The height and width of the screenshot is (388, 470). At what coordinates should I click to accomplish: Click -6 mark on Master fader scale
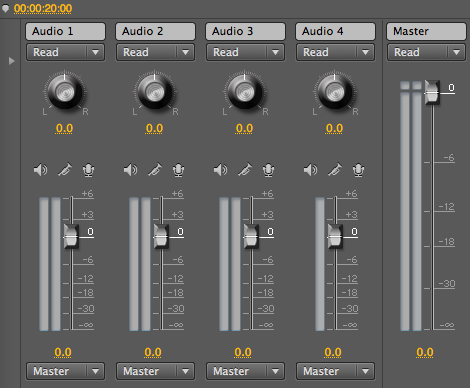[x=449, y=158]
